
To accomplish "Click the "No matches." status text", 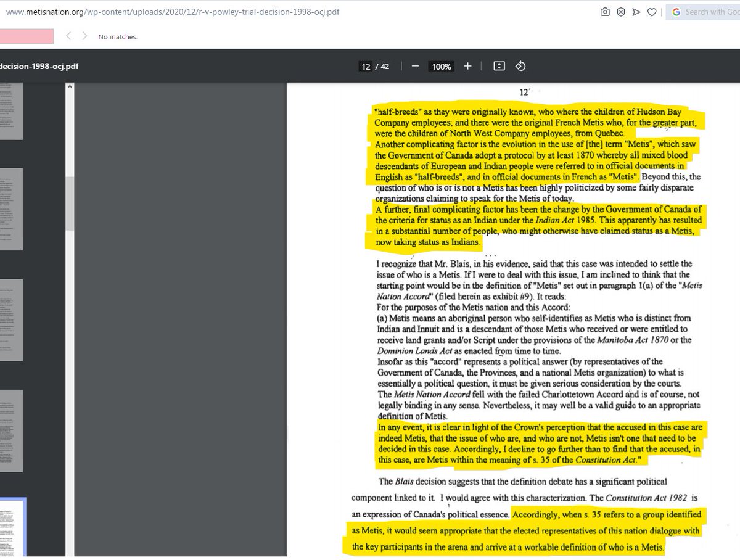I will point(118,37).
